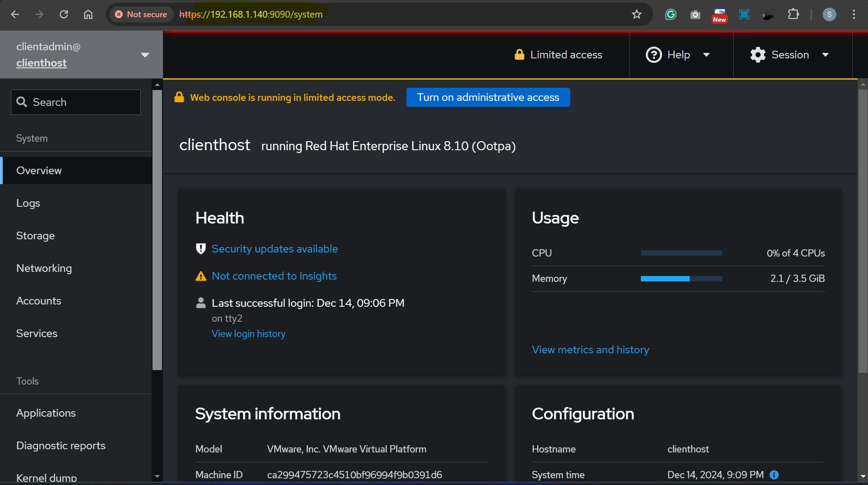Click the System time info icon
868x485 pixels.
pos(774,475)
